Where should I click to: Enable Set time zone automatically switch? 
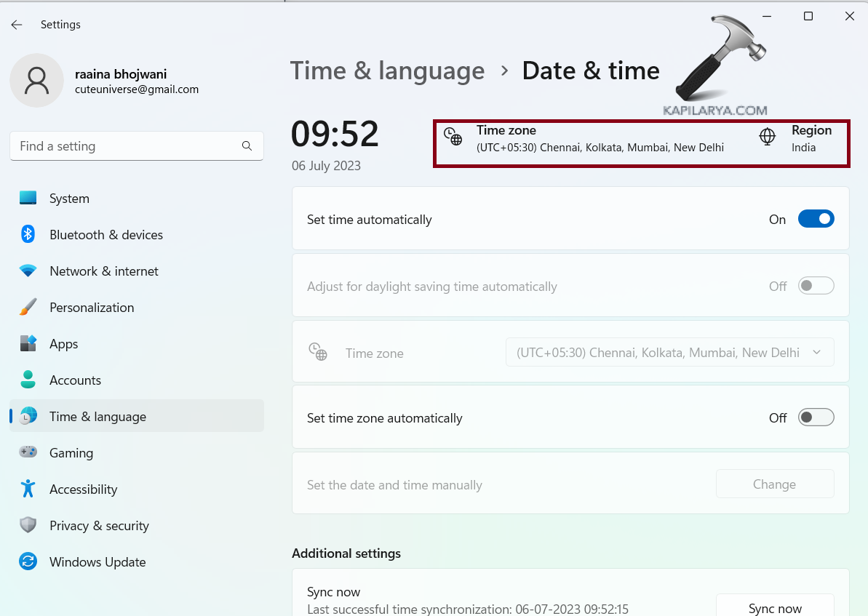[816, 417]
